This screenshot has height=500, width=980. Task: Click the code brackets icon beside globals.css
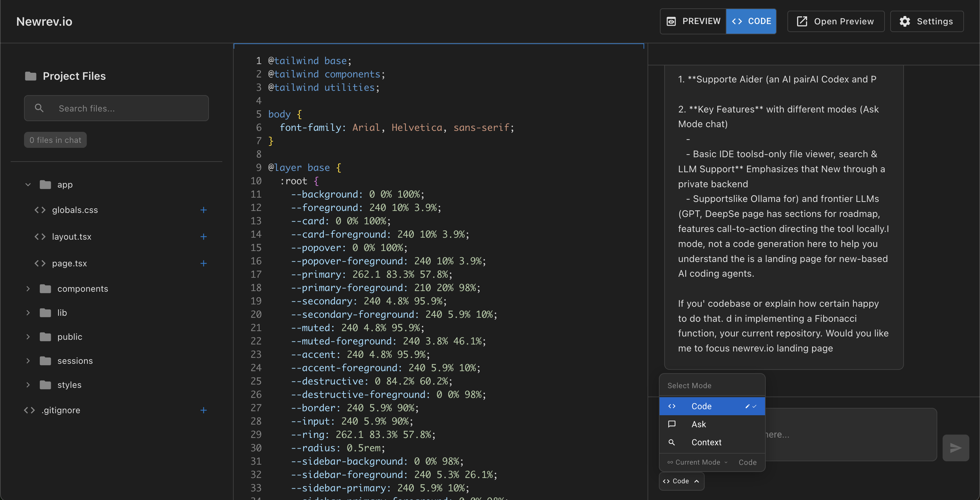[x=40, y=210]
